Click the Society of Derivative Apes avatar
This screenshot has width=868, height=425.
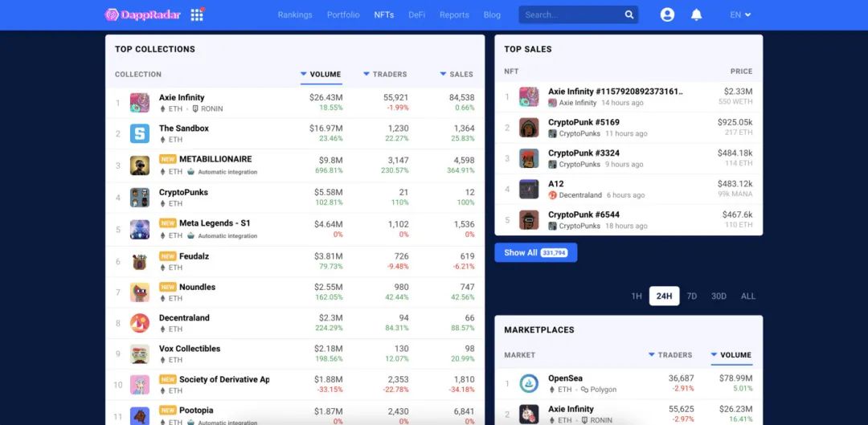(x=140, y=385)
